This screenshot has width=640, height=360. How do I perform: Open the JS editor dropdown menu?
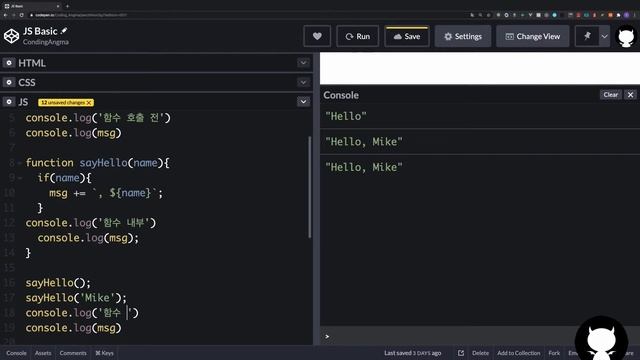point(303,102)
